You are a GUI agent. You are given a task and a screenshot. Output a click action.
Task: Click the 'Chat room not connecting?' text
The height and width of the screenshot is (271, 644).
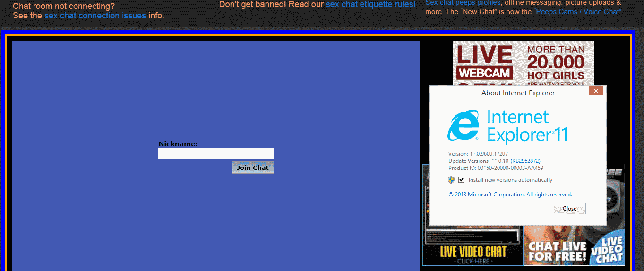[64, 7]
